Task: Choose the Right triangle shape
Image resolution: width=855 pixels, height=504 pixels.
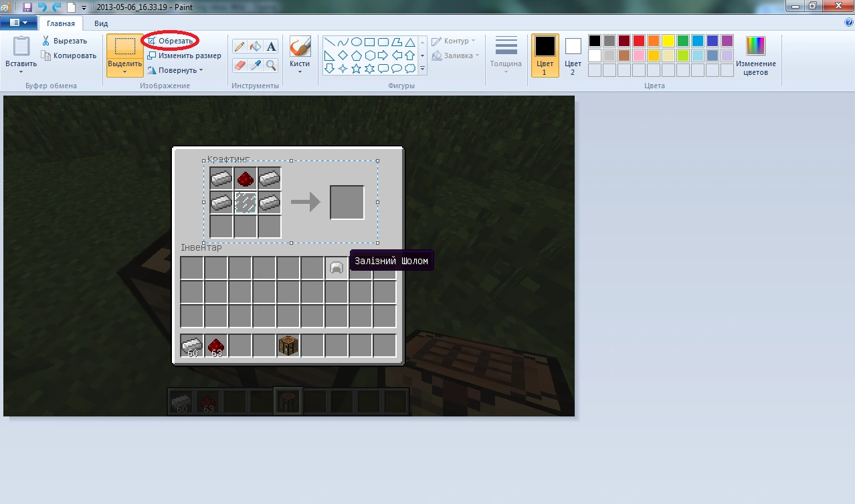Action: [330, 55]
